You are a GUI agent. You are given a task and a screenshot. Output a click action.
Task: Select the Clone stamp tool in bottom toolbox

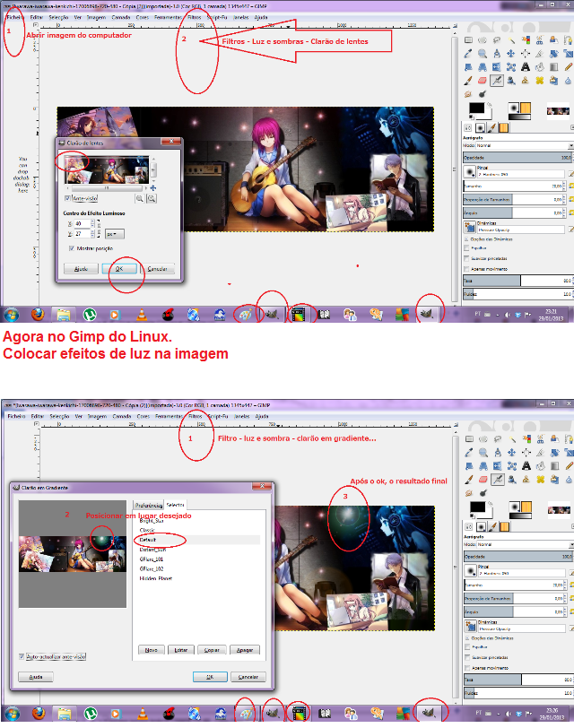tap(526, 480)
